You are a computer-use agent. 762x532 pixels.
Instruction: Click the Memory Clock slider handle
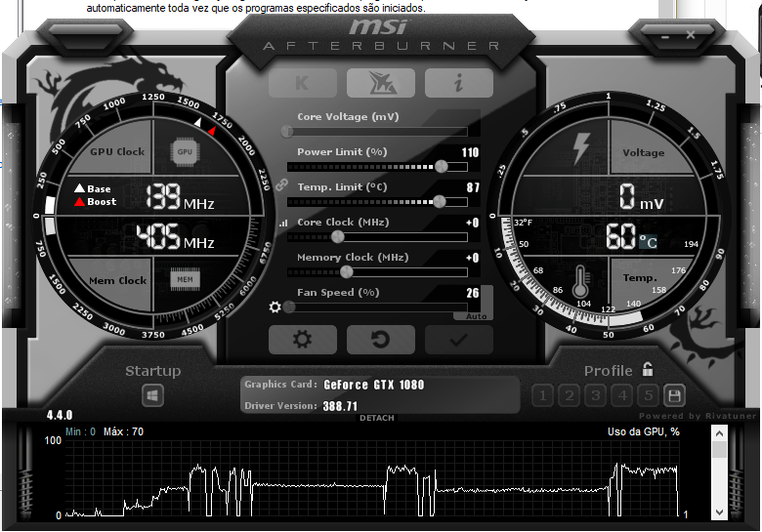[347, 271]
